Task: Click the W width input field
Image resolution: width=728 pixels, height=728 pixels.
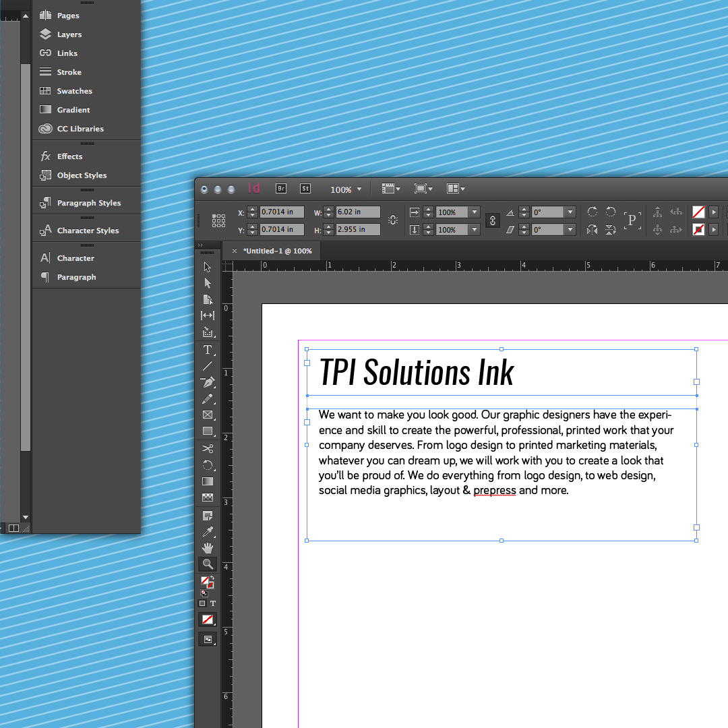Action: pyautogui.click(x=358, y=212)
